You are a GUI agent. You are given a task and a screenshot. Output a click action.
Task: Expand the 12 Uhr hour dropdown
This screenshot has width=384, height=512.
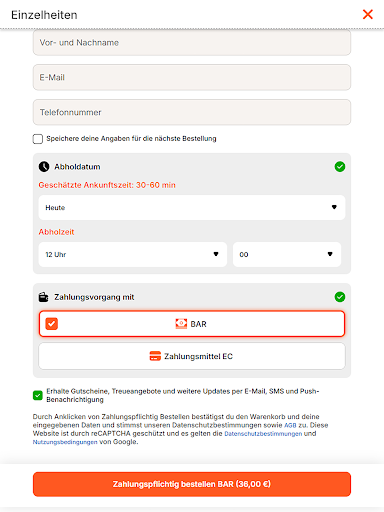click(133, 254)
